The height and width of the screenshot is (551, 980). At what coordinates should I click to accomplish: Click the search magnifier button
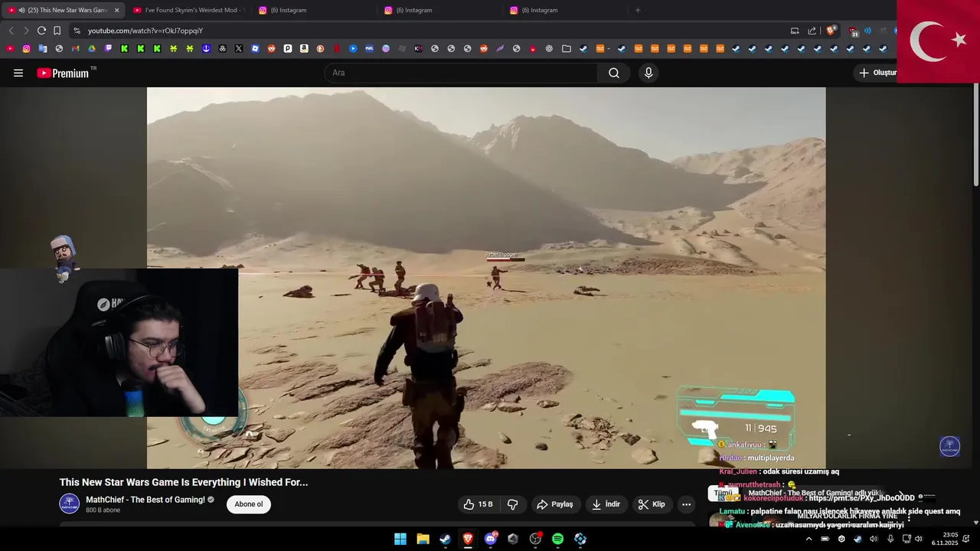click(614, 73)
